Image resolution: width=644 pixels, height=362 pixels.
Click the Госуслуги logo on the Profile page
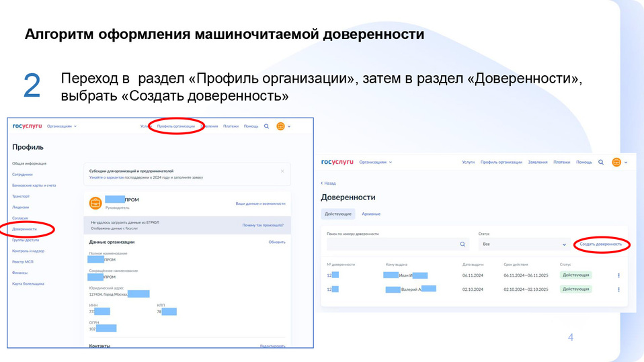tap(27, 126)
